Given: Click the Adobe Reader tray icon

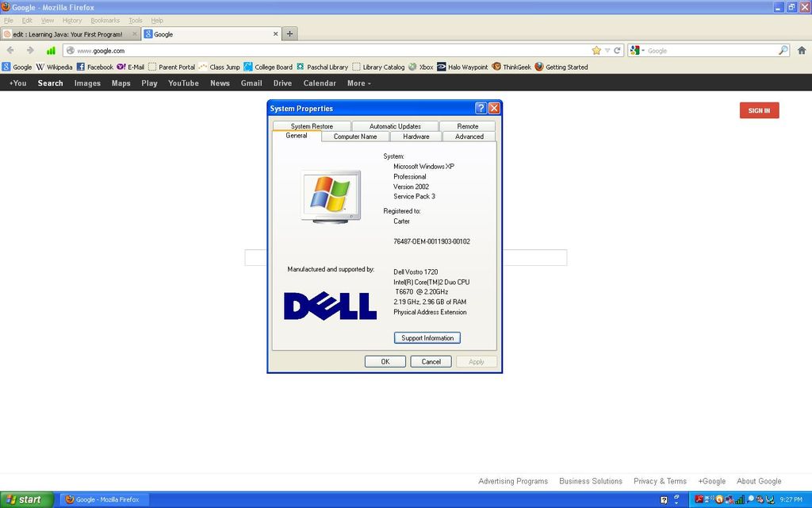Looking at the screenshot, I should point(699,500).
